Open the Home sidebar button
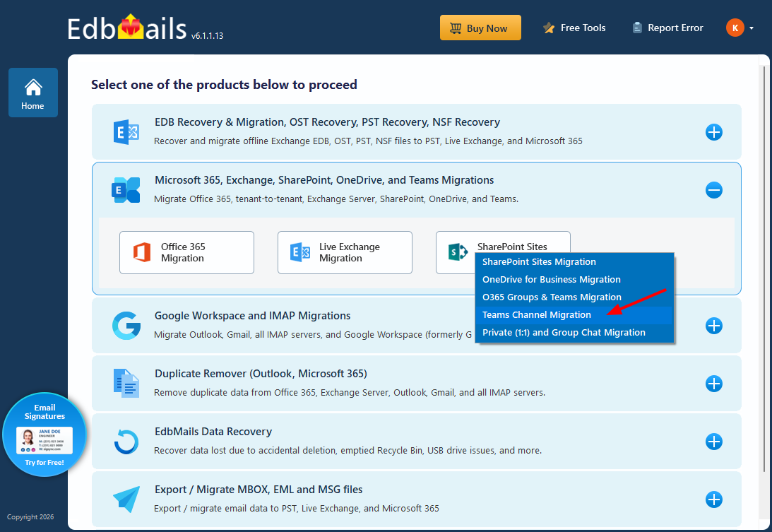 point(33,93)
